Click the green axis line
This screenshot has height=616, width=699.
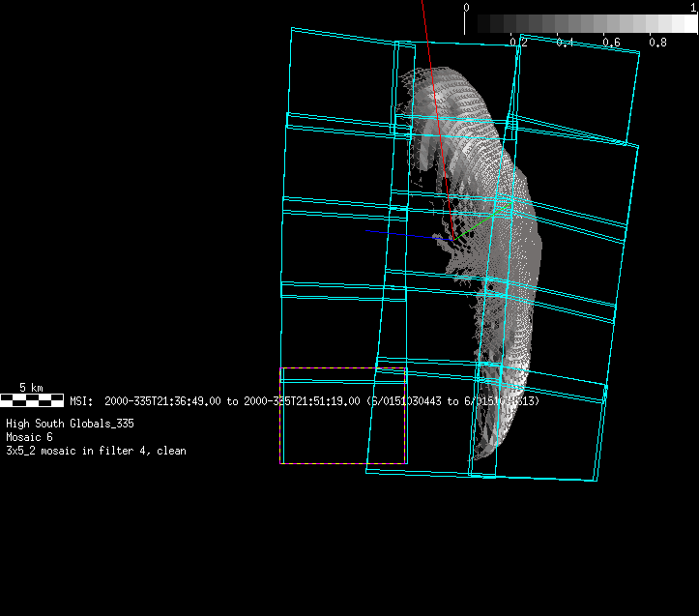pyautogui.click(x=470, y=228)
